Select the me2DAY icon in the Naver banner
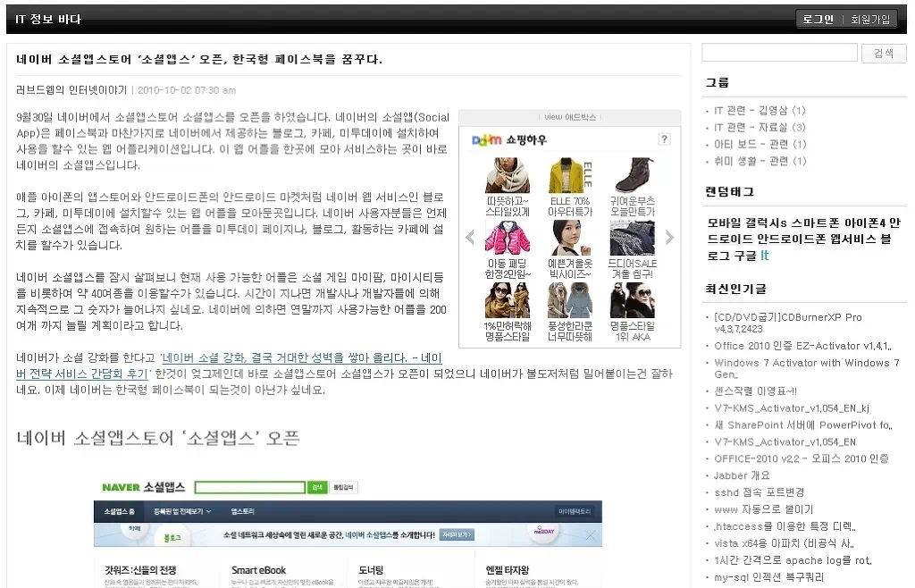Screen dimensions: 915x588 pos(541,531)
